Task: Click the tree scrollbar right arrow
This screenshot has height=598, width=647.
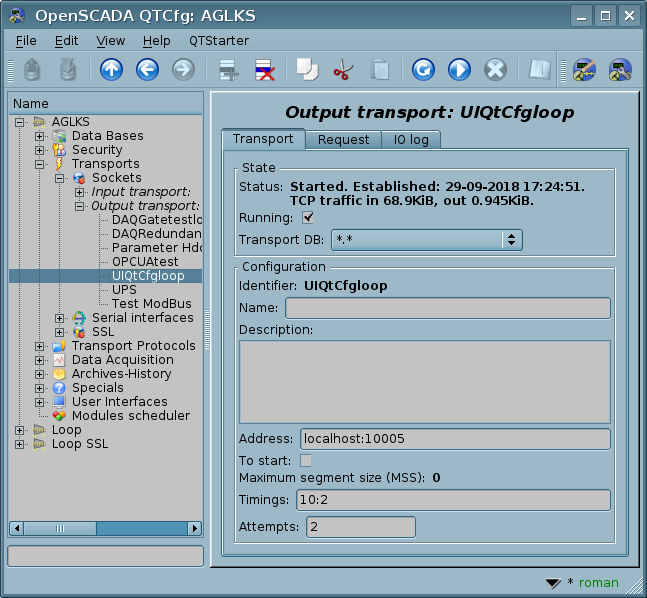Action: pyautogui.click(x=195, y=528)
